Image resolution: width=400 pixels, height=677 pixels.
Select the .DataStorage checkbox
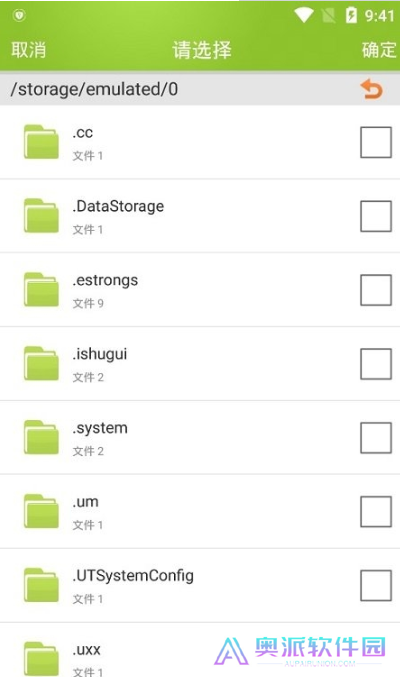point(376,216)
